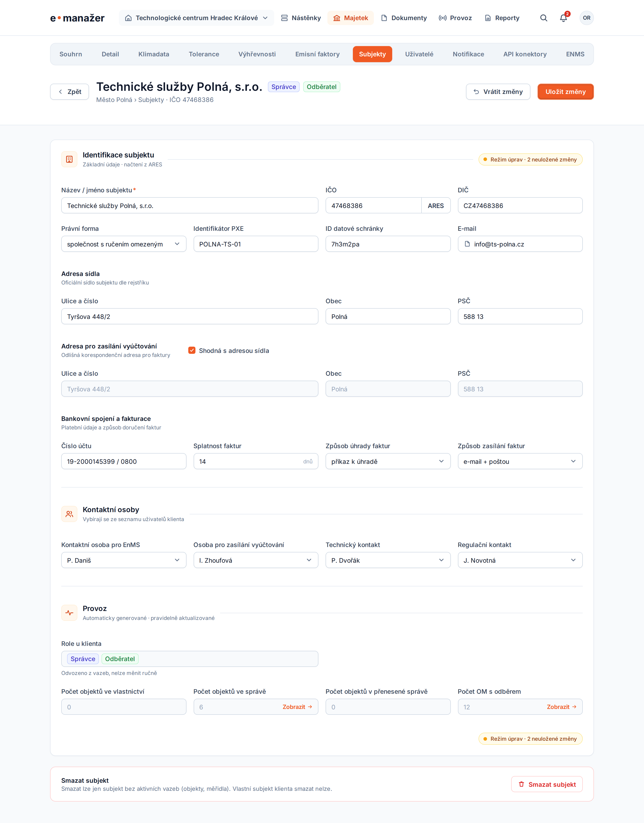Click Zobrazit link for OM s odběrem
Image resolution: width=644 pixels, height=823 pixels.
(x=561, y=706)
